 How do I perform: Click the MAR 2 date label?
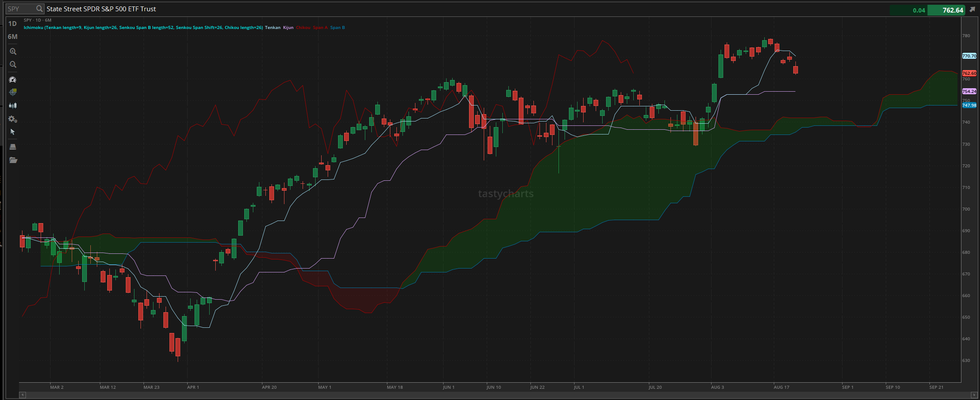click(57, 387)
